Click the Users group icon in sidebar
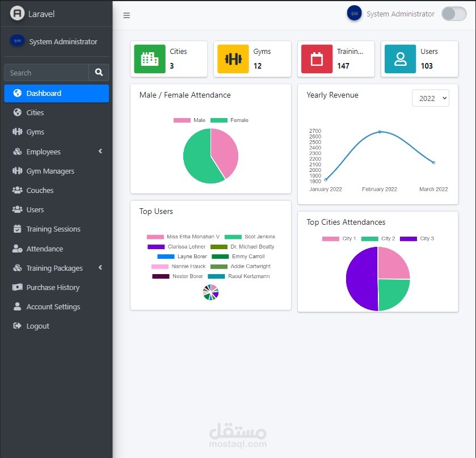Image resolution: width=476 pixels, height=458 pixels. (x=17, y=209)
